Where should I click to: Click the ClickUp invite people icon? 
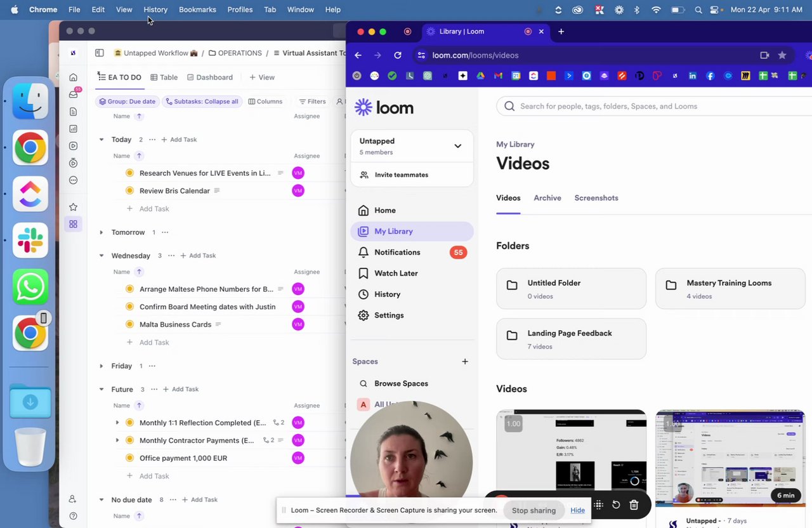pos(73,499)
